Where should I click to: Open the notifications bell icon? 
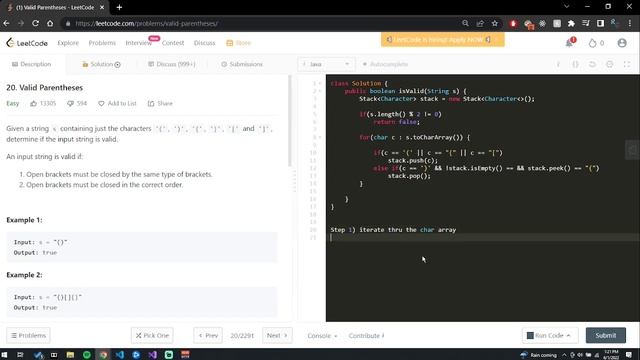click(570, 42)
